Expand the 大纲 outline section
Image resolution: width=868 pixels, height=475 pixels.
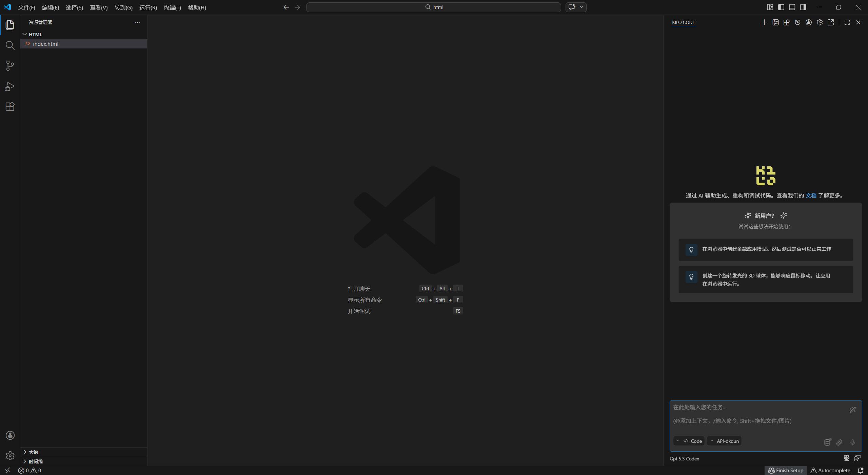click(x=33, y=452)
